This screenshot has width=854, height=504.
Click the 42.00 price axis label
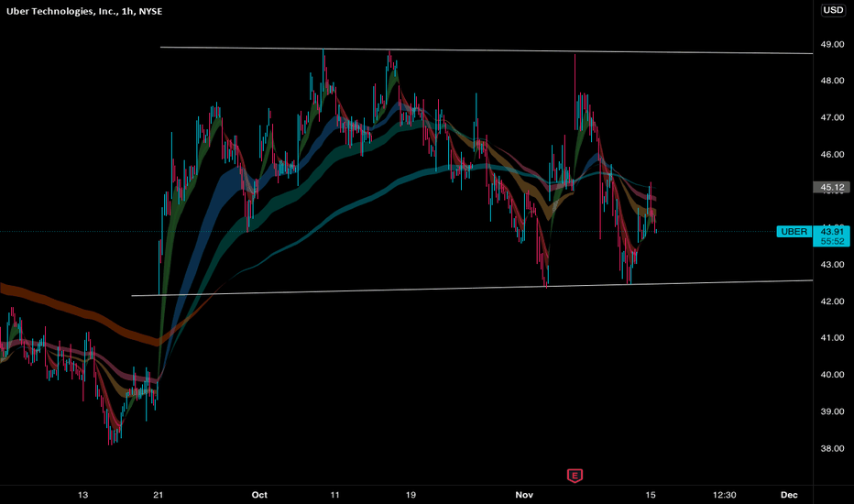pos(832,301)
